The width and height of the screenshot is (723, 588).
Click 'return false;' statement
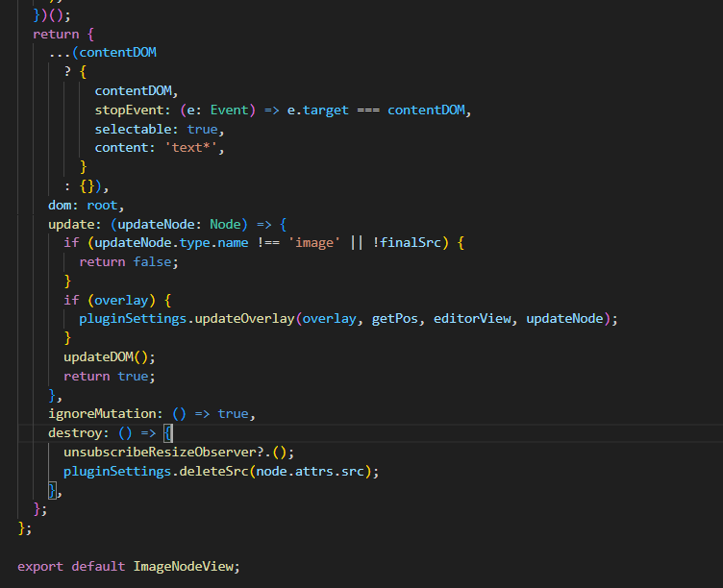(129, 262)
